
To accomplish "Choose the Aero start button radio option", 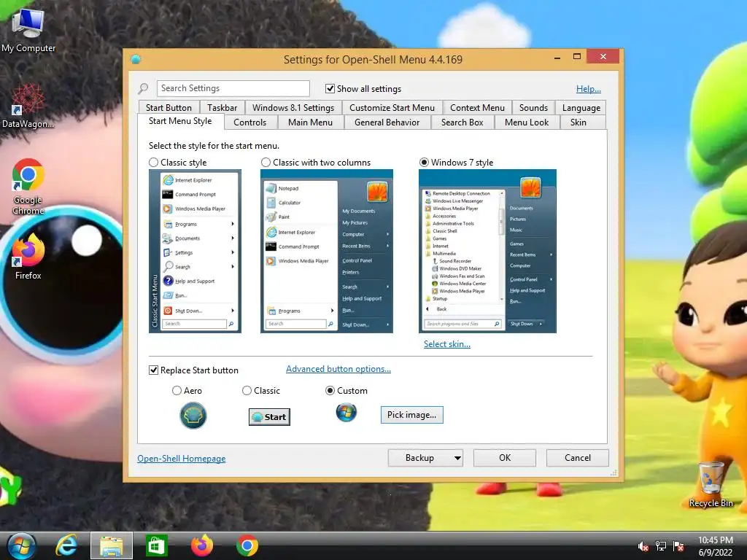I will pyautogui.click(x=177, y=391).
